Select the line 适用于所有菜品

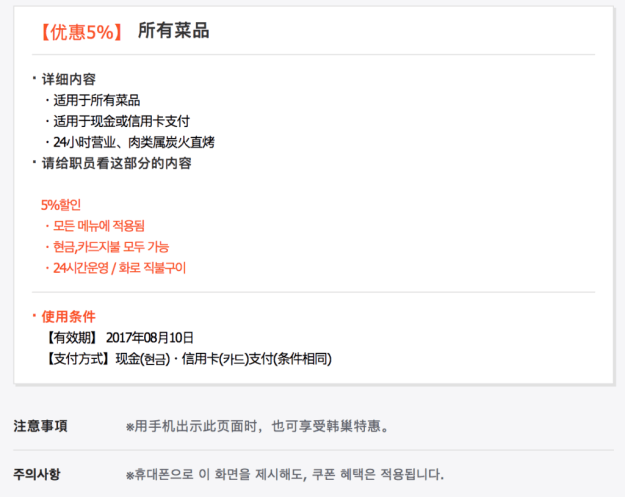pyautogui.click(x=97, y=100)
